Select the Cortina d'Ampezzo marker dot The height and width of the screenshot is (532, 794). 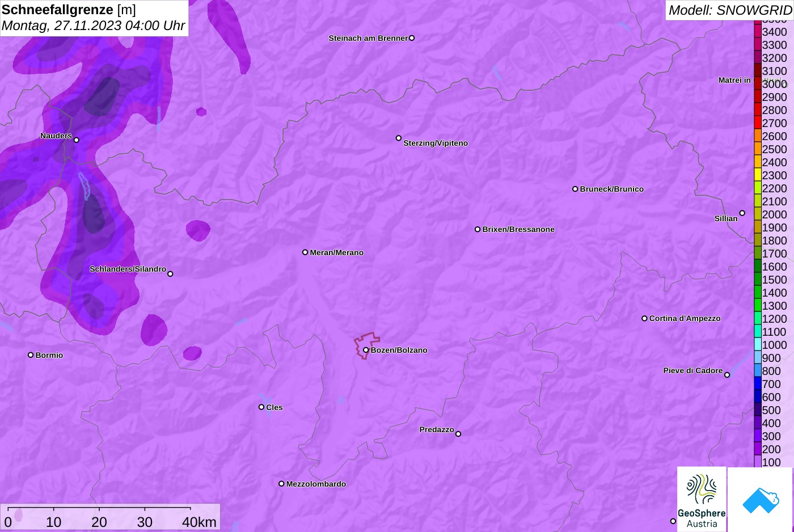click(644, 318)
